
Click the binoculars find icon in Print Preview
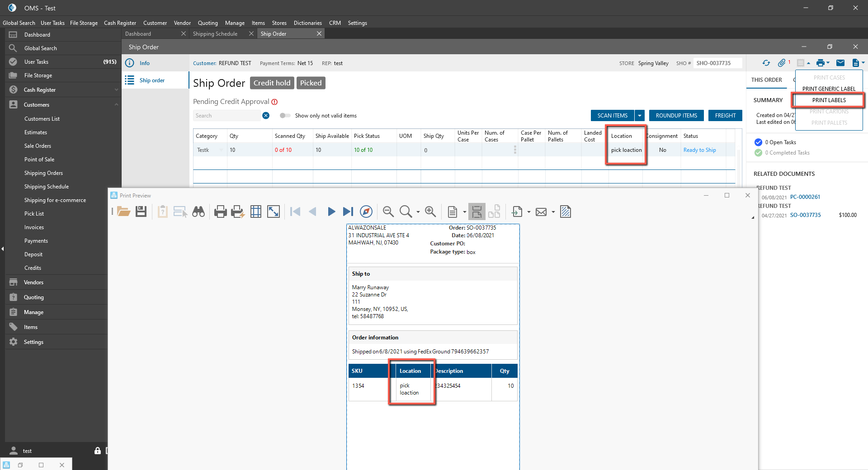198,211
